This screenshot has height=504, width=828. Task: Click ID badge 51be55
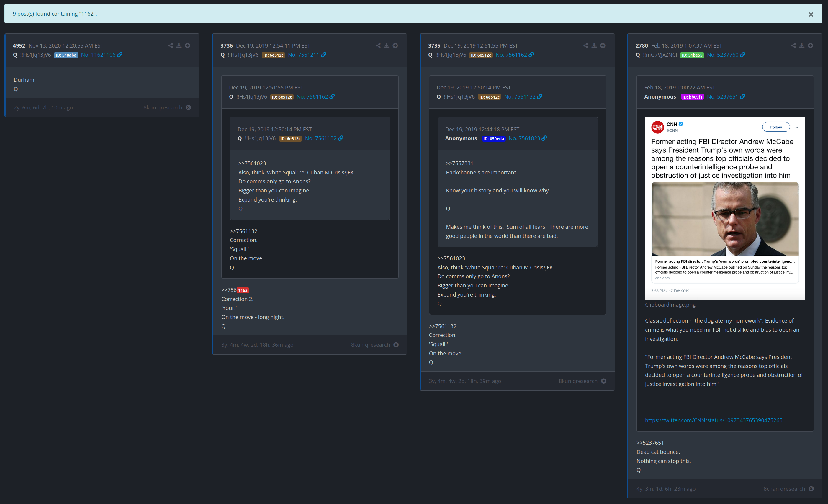point(692,55)
